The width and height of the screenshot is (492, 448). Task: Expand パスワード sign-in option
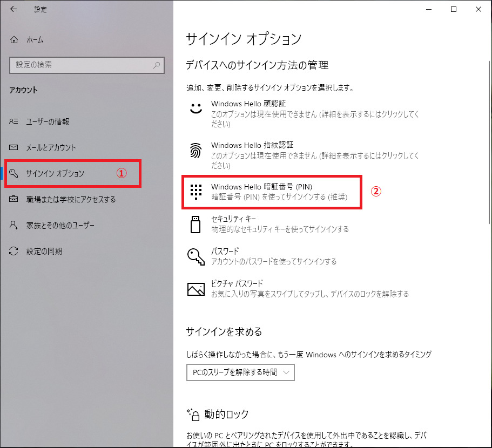[262, 257]
